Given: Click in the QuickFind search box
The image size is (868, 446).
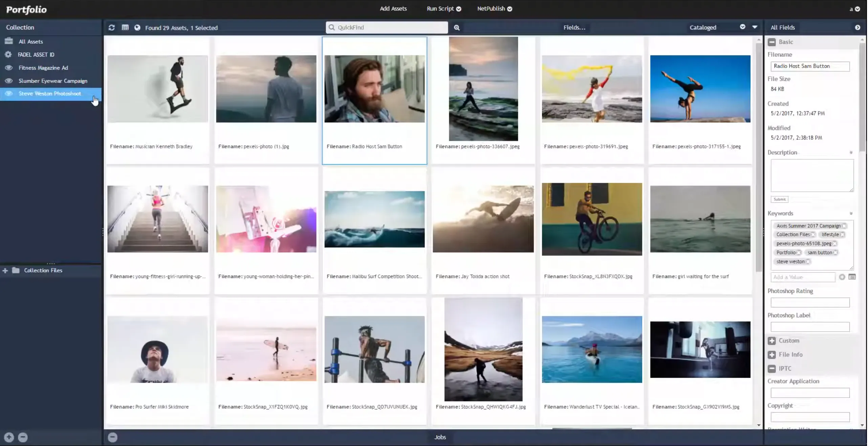Looking at the screenshot, I should (x=387, y=27).
